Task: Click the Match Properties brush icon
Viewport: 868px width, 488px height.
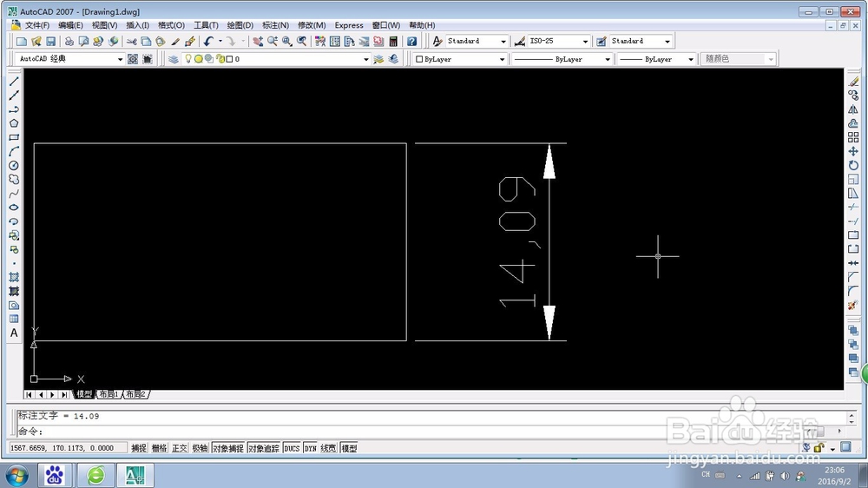Action: pos(175,41)
